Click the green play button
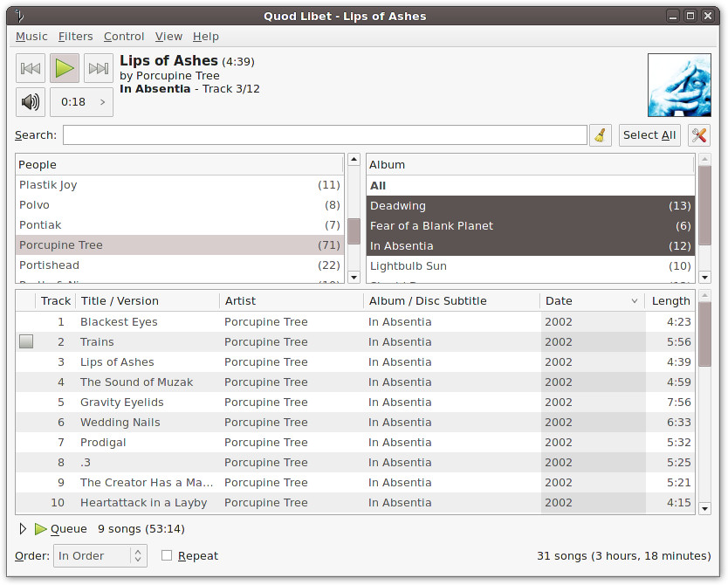The height and width of the screenshot is (585, 728). click(65, 69)
